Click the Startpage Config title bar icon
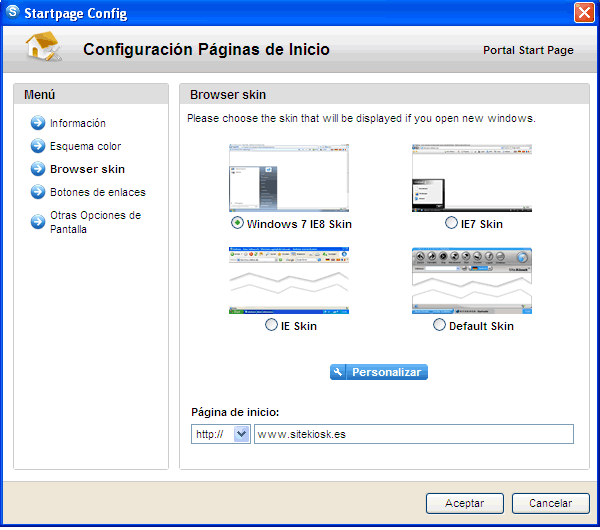The width and height of the screenshot is (600, 530). coord(13,13)
